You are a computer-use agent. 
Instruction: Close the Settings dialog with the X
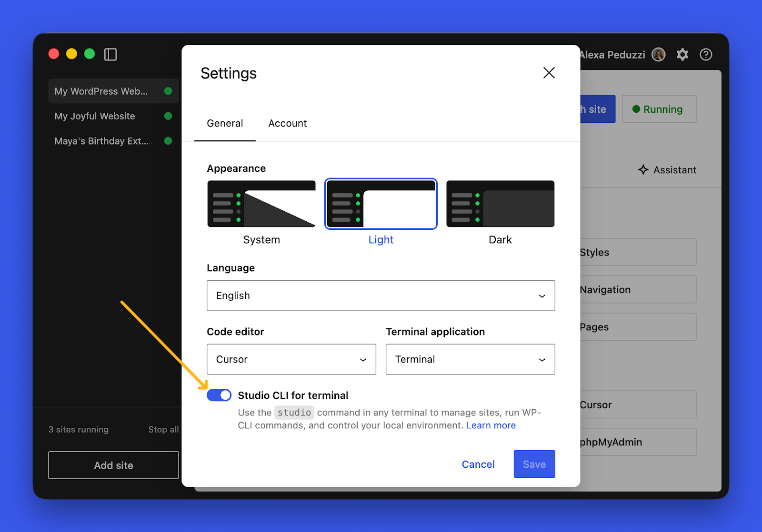[549, 73]
